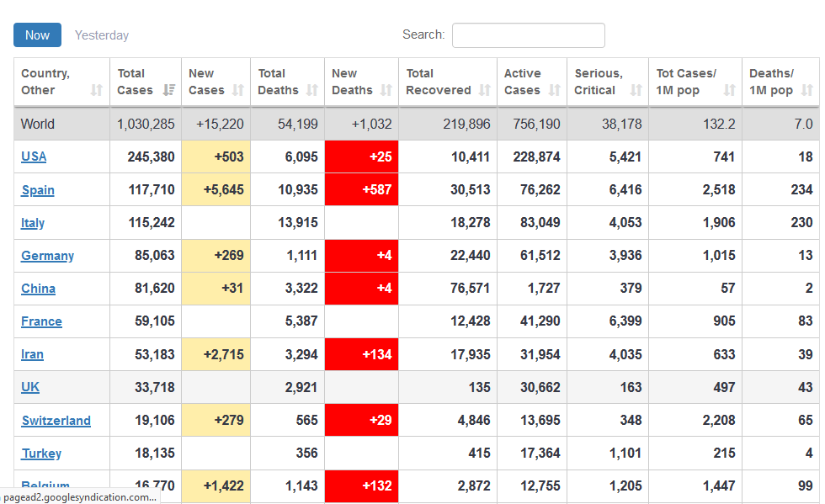This screenshot has width=825, height=504.
Task: Switch to the Now tab
Action: coord(37,35)
